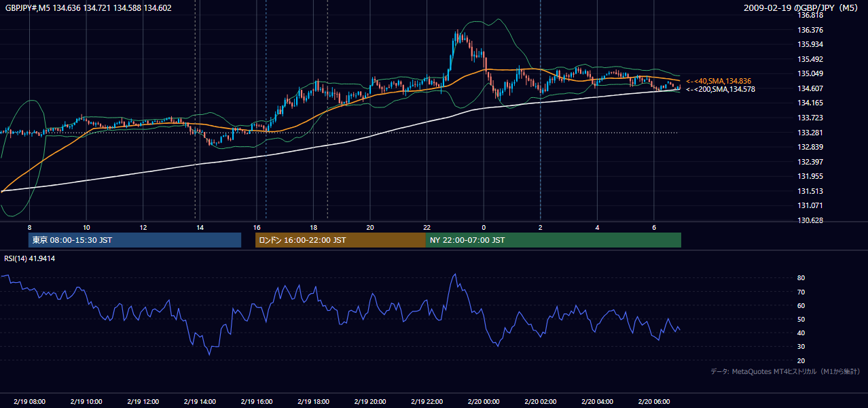The height and width of the screenshot is (408, 868).
Task: Click the 133.281 price axis label
Action: point(810,133)
